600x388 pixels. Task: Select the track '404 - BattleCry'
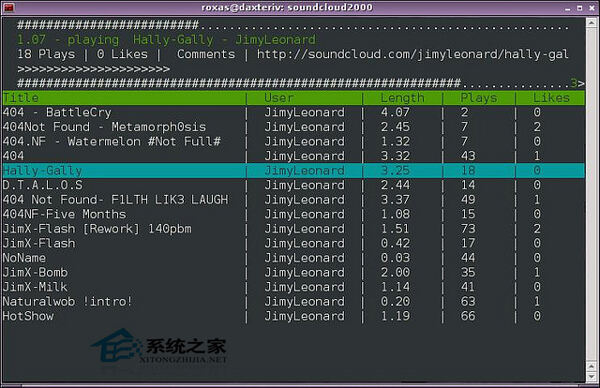pyautogui.click(x=293, y=112)
